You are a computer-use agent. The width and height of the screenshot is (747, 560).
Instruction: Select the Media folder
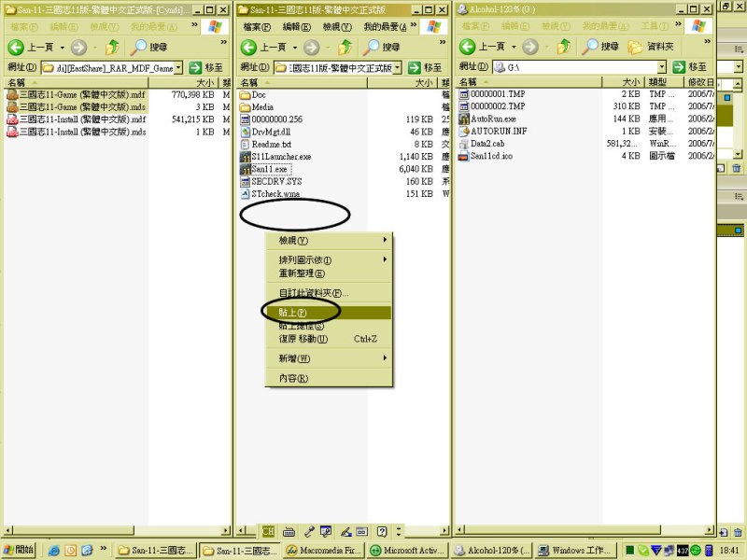point(257,107)
